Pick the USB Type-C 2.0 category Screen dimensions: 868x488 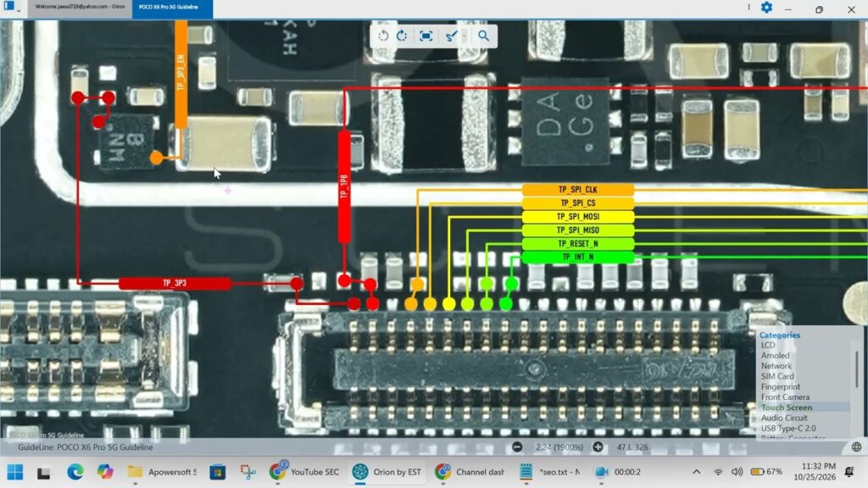point(788,429)
